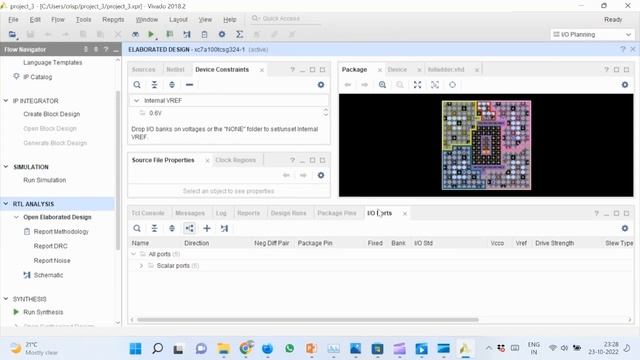
Task: Collapse the SIMULATION section
Action: tap(6, 167)
